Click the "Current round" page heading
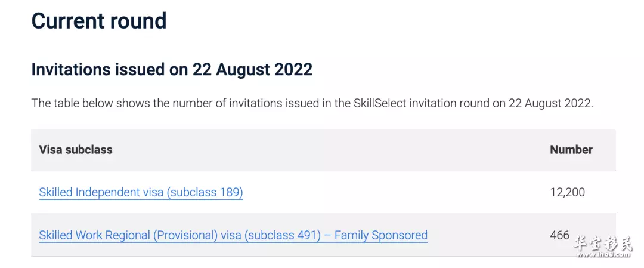 99,20
